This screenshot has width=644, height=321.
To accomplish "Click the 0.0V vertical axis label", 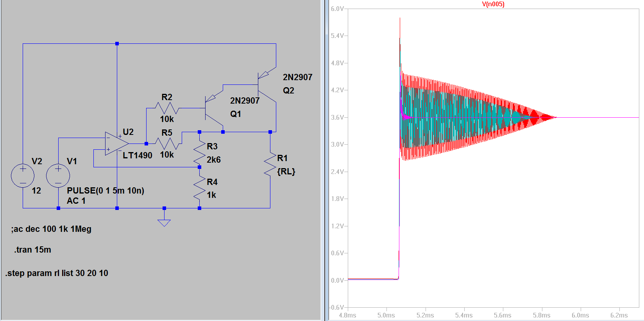I will 337,280.
